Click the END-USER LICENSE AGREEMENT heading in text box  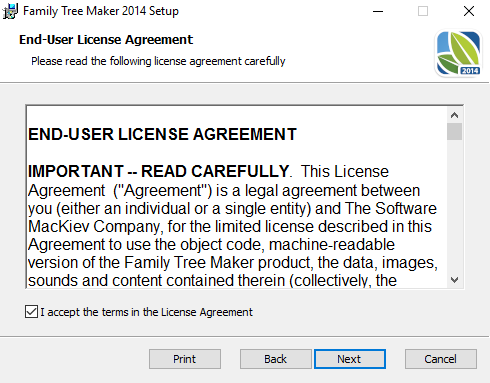pyautogui.click(x=162, y=134)
